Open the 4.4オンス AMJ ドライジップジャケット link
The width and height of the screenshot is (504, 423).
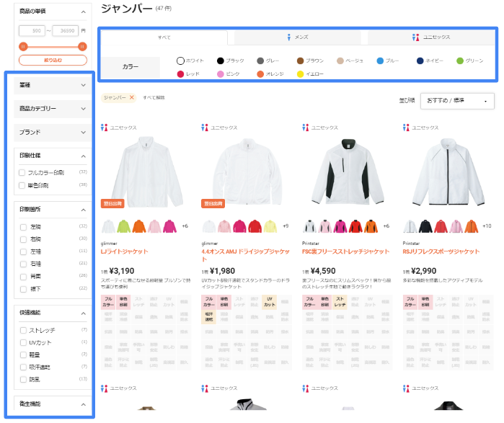click(x=246, y=255)
